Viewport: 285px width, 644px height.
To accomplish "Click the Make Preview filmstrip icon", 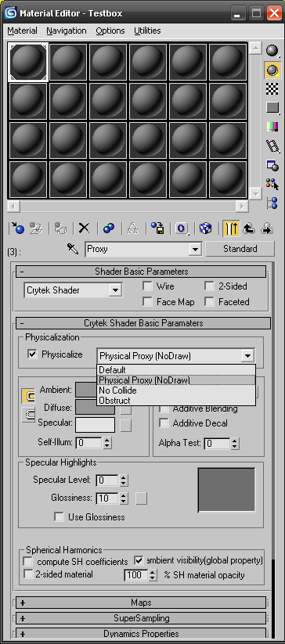I will (x=272, y=146).
